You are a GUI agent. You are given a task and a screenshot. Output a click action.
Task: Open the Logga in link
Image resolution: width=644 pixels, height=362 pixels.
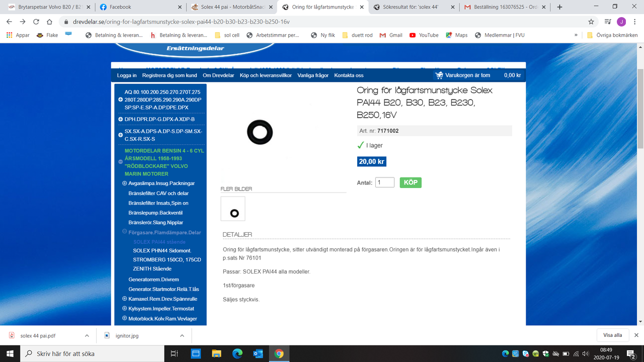tap(127, 75)
